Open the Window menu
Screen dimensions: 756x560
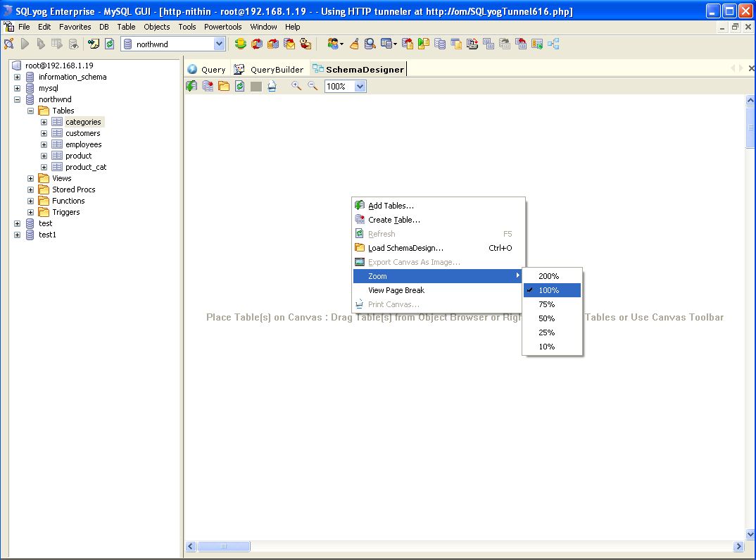point(263,27)
